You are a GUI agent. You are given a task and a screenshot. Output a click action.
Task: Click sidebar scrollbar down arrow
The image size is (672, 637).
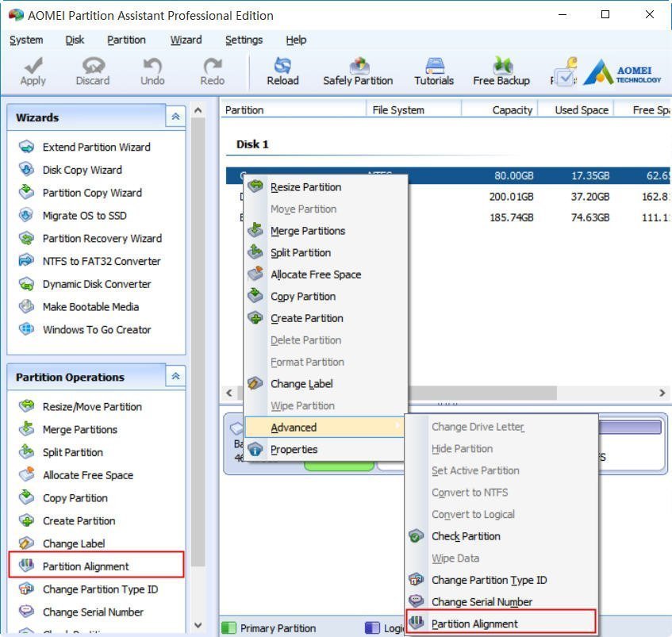pyautogui.click(x=198, y=625)
